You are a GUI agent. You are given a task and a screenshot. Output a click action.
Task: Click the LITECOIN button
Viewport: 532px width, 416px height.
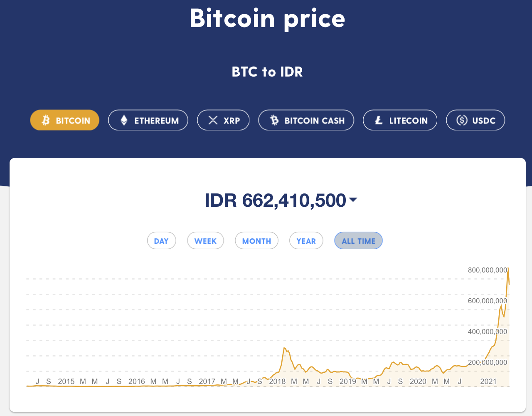[400, 120]
